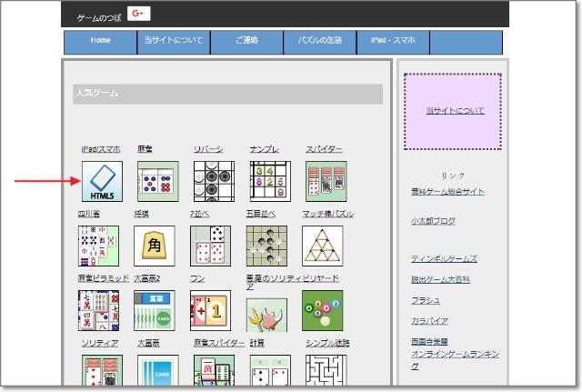Click the ワン card game icon

point(210,311)
